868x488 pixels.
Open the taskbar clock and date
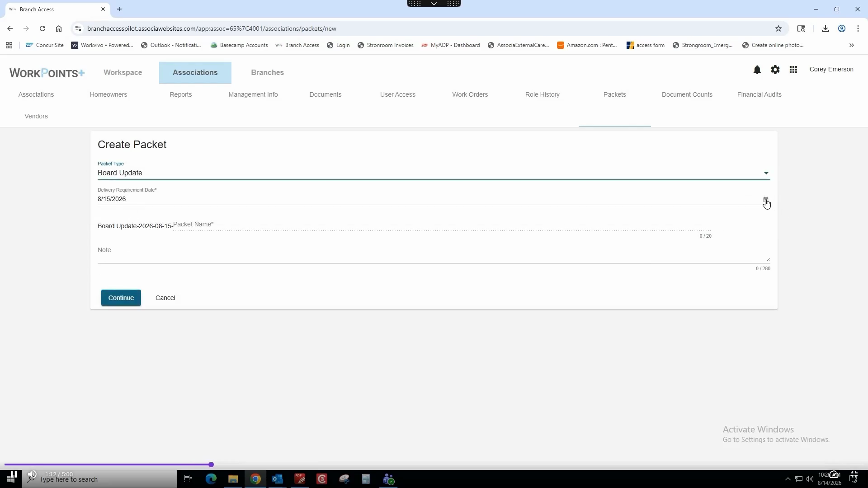[x=830, y=479]
